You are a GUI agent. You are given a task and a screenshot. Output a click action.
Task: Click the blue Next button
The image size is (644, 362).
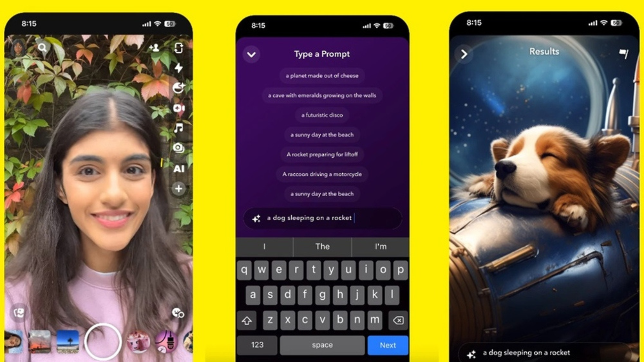(388, 346)
